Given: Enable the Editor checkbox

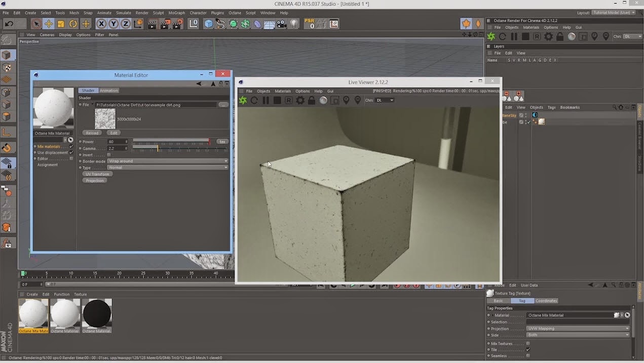Looking at the screenshot, I should click(x=71, y=158).
